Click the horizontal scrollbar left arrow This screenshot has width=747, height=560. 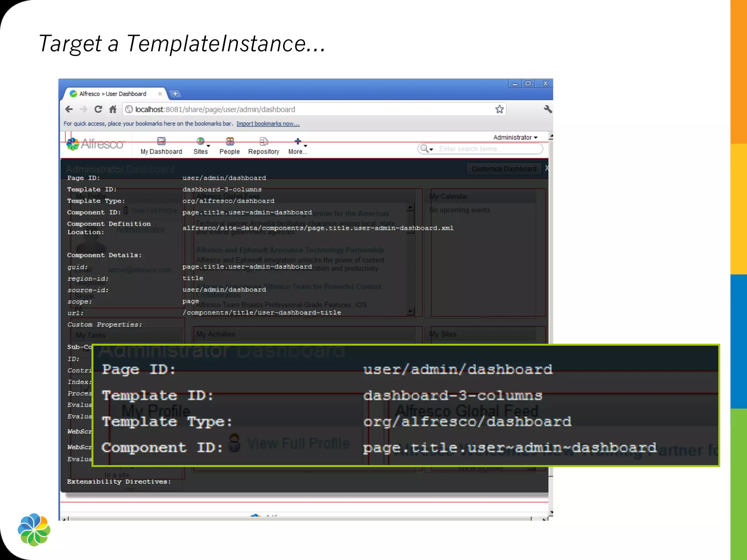point(64,519)
